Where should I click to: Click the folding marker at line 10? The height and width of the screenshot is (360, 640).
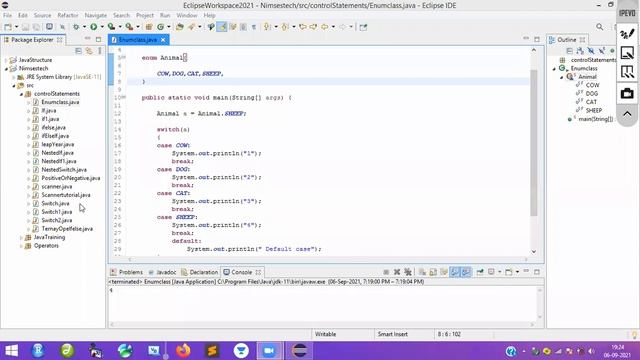click(x=123, y=98)
